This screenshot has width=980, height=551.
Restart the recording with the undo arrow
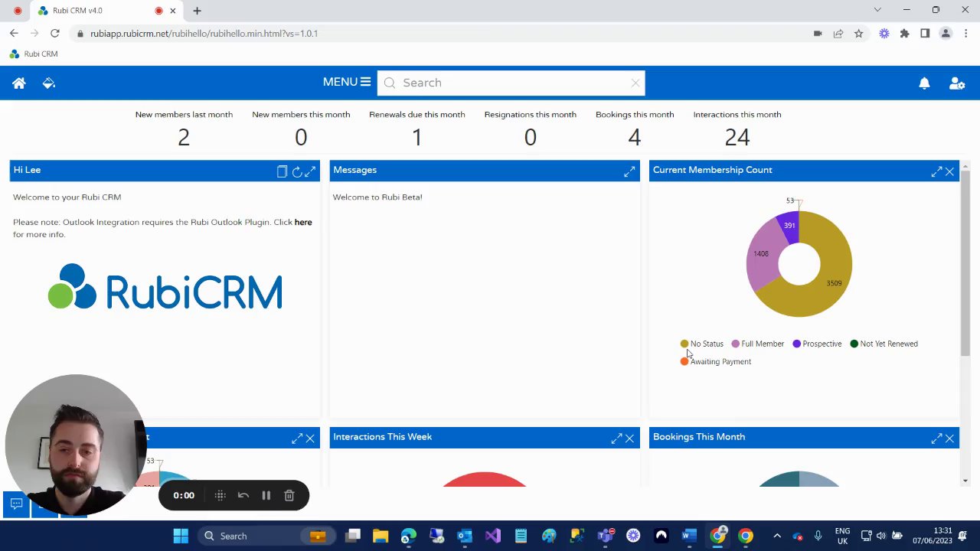pos(243,496)
